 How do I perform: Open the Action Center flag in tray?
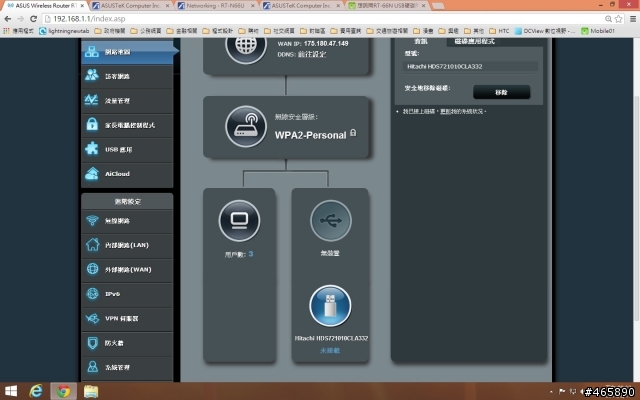tap(562, 391)
